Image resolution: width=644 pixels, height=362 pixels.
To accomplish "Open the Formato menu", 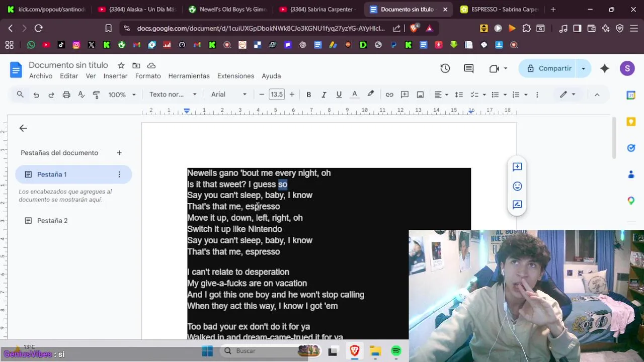I will coord(148,76).
